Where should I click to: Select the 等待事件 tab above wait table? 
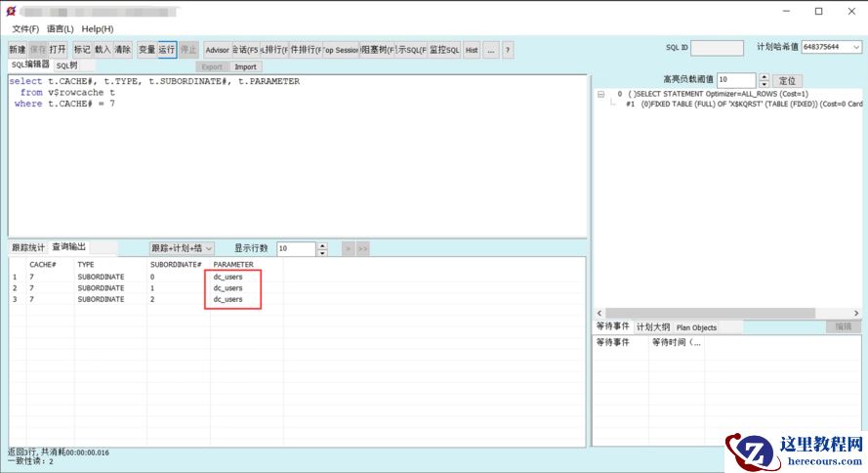click(613, 326)
